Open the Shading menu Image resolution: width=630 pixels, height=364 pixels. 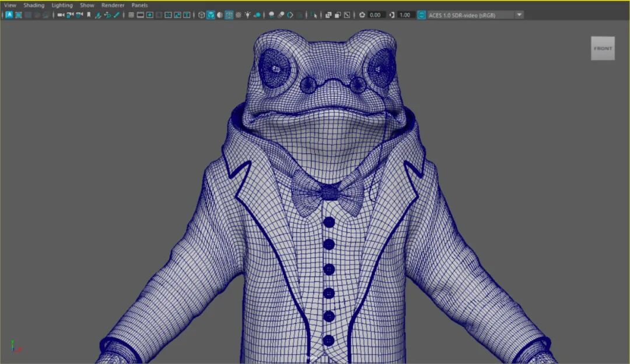(x=34, y=5)
